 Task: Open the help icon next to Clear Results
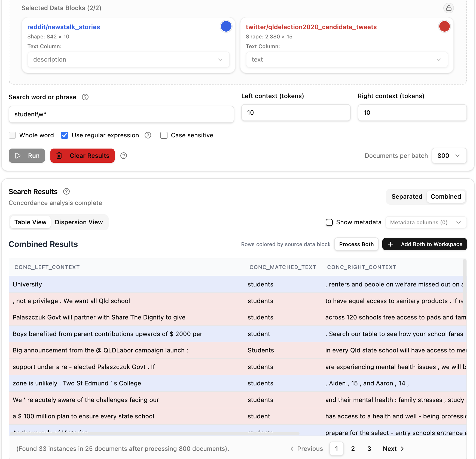pyautogui.click(x=124, y=156)
